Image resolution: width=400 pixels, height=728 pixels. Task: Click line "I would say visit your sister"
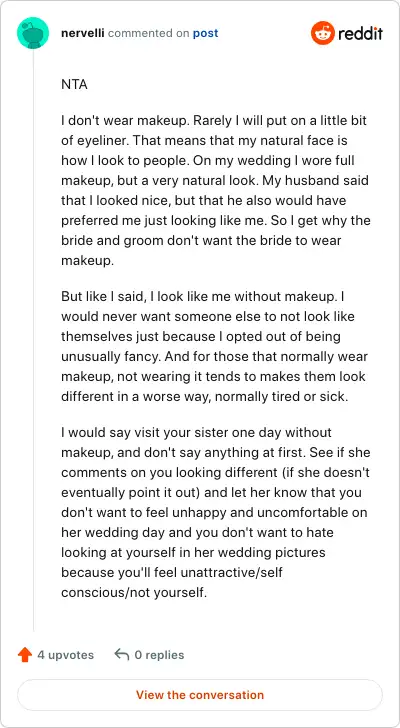pos(196,432)
